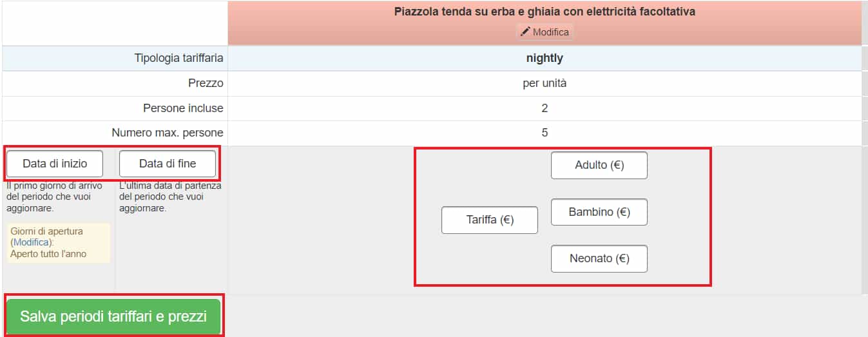
Task: Click the Aperto tutto l'anno notice
Action: (x=48, y=254)
